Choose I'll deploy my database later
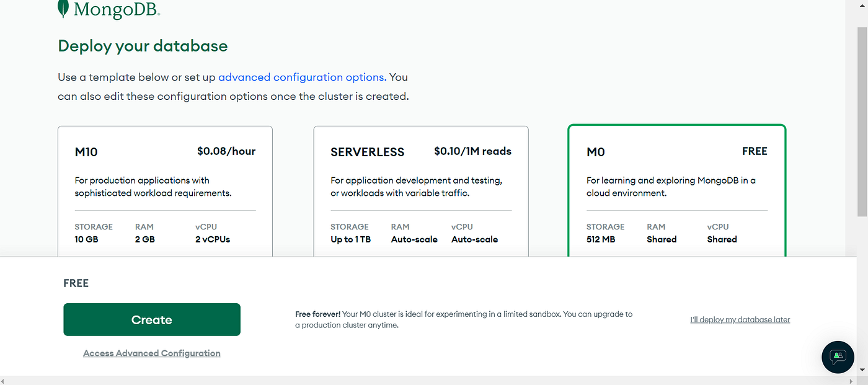Screen dimensions: 868x385 [740, 320]
